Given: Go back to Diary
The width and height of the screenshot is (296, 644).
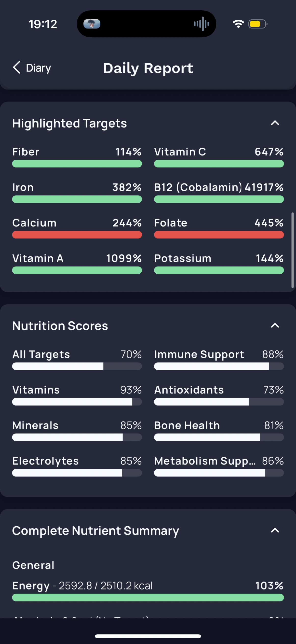Looking at the screenshot, I should click(32, 68).
